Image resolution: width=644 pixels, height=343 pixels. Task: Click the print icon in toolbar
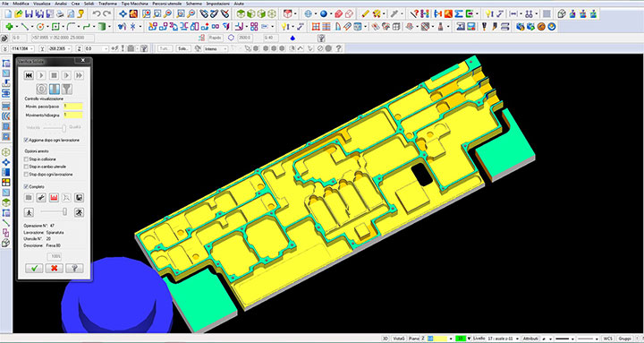point(61,13)
